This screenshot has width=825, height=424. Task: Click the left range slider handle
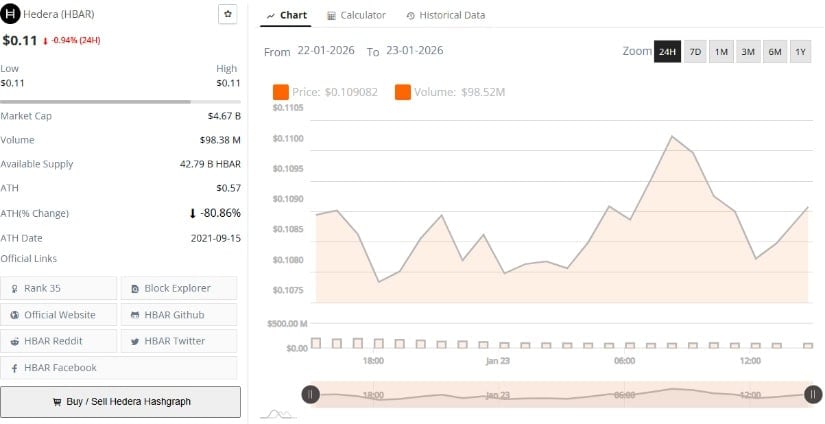click(311, 395)
